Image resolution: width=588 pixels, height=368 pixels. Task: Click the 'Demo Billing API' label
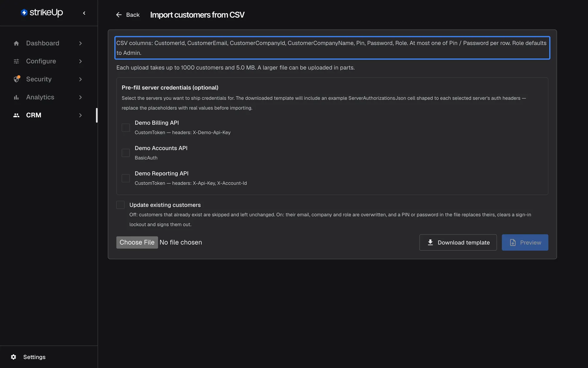coord(157,123)
